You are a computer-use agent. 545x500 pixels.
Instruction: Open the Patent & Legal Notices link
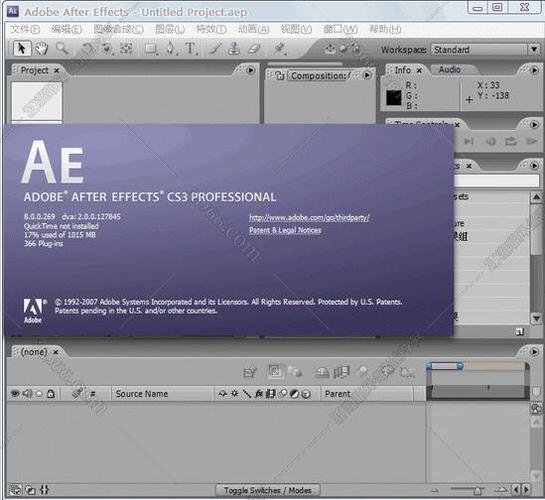tap(285, 230)
